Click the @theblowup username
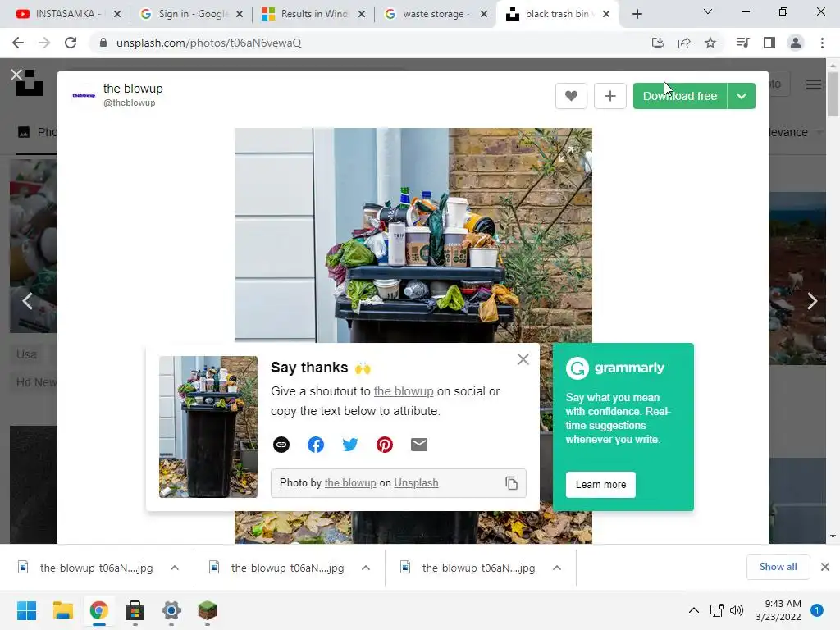840x630 pixels. [129, 103]
